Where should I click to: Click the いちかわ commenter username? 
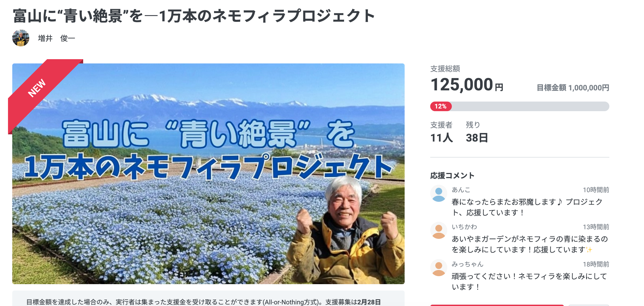coord(464,227)
